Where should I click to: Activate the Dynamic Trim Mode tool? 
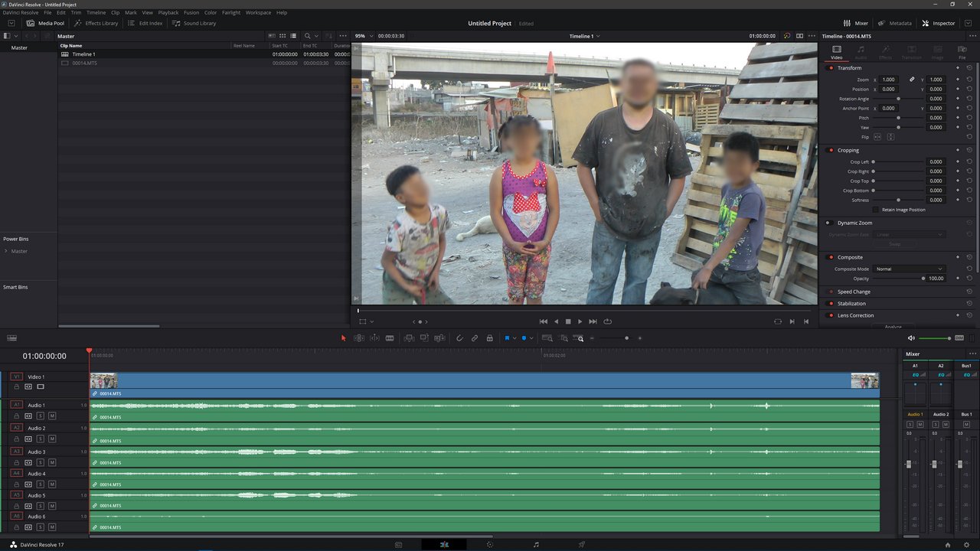pyautogui.click(x=374, y=337)
